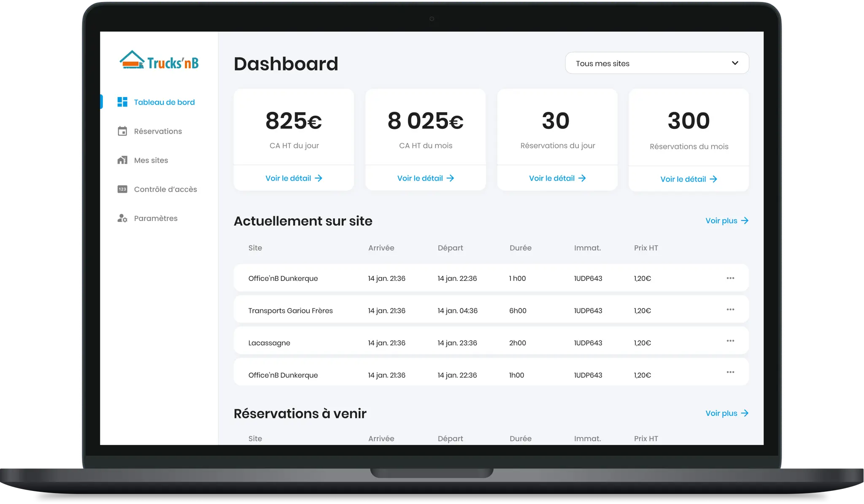Click the Contrôle d'accès 123 icon
Screen dimensions: 864x504
point(122,189)
